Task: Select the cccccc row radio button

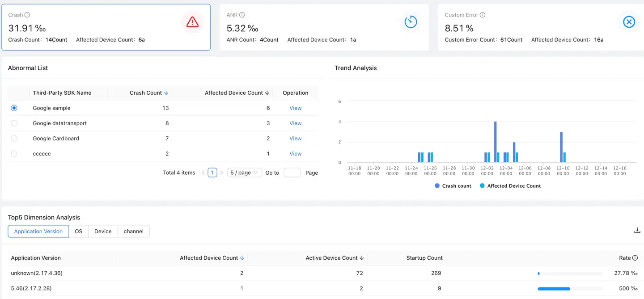Action: (14, 154)
